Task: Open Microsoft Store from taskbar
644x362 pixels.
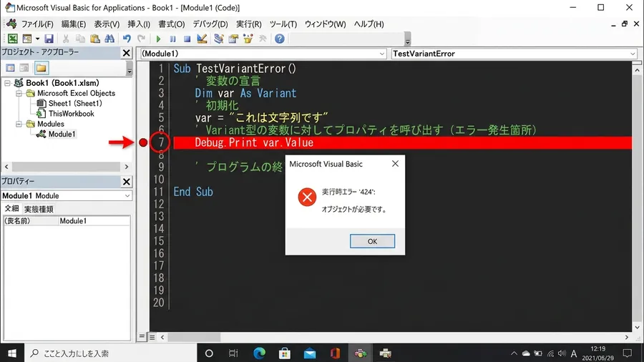Action: (x=285, y=353)
